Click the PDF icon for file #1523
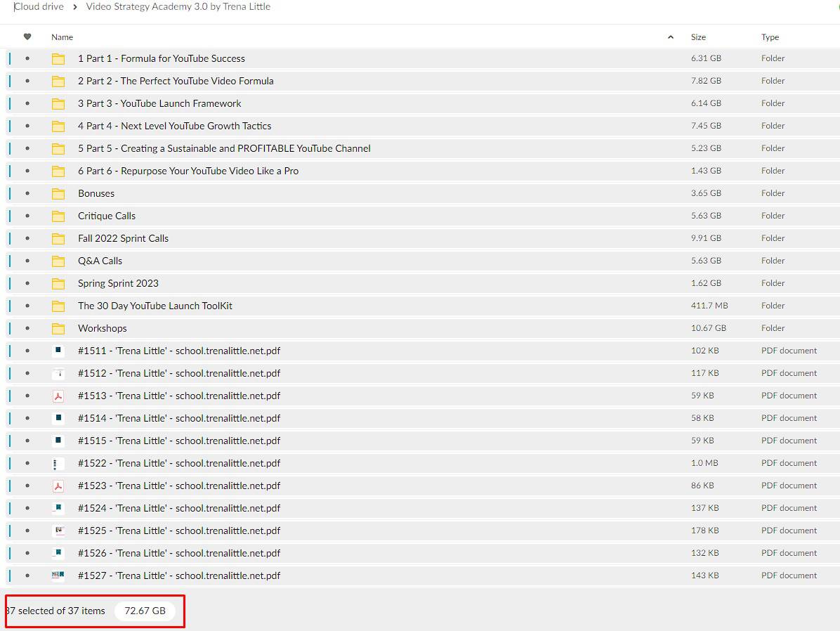The width and height of the screenshot is (840, 631). 58,486
